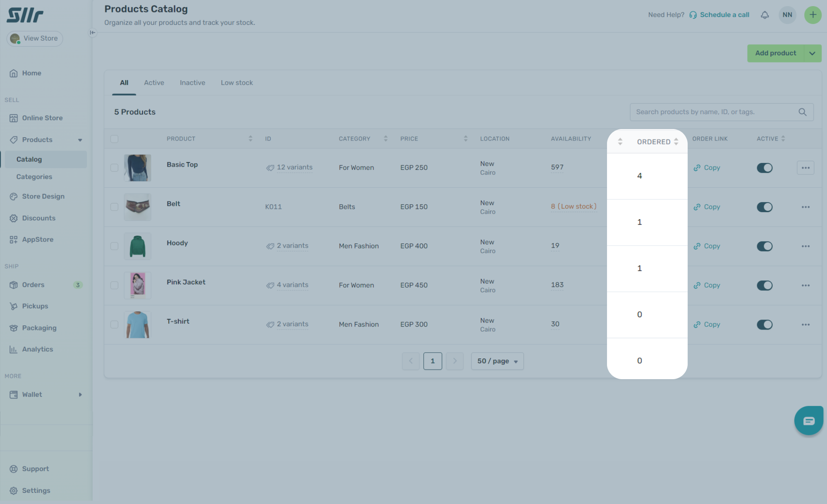
Task: Check the select-all products checkbox
Action: pos(115,139)
